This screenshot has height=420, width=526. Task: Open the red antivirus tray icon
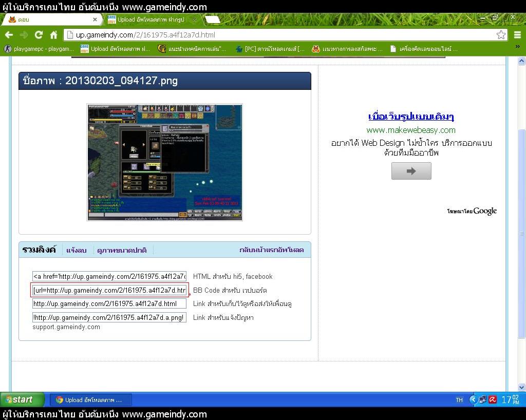493,399
